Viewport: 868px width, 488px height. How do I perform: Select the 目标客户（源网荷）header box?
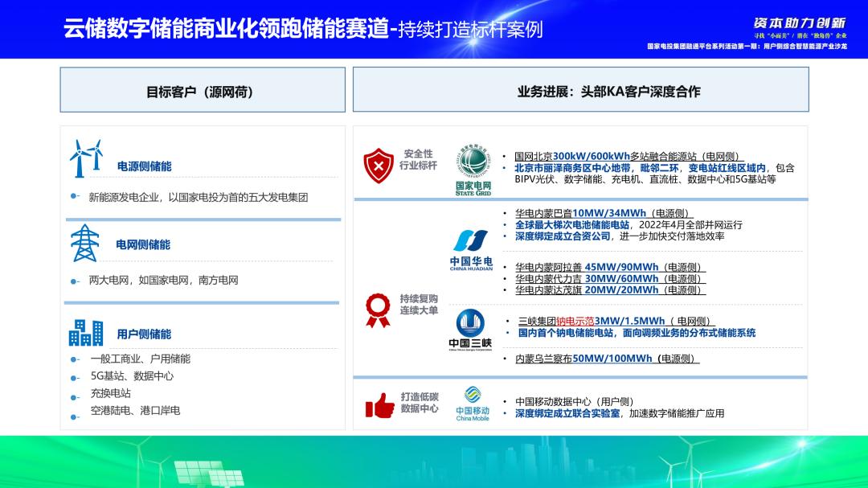(203, 90)
